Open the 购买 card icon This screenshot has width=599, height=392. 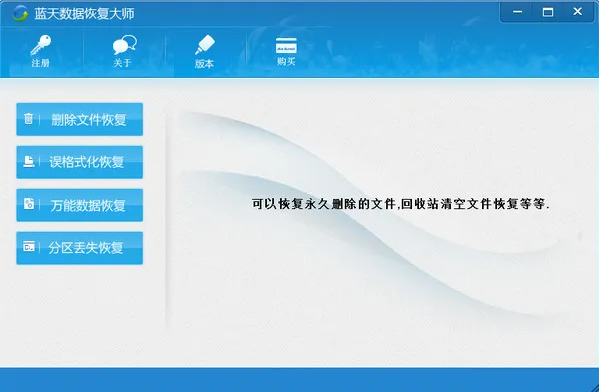click(286, 46)
